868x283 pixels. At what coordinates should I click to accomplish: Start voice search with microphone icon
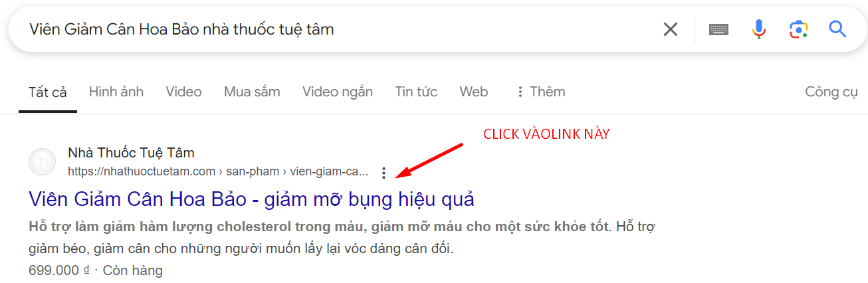758,29
